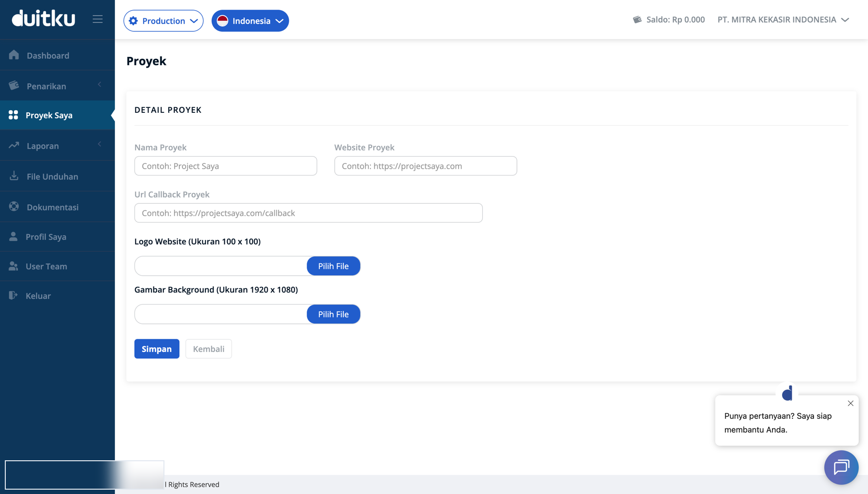Screen dimensions: 868x494
Task: Expand the Penarikan submenu chevron
Action: point(99,85)
